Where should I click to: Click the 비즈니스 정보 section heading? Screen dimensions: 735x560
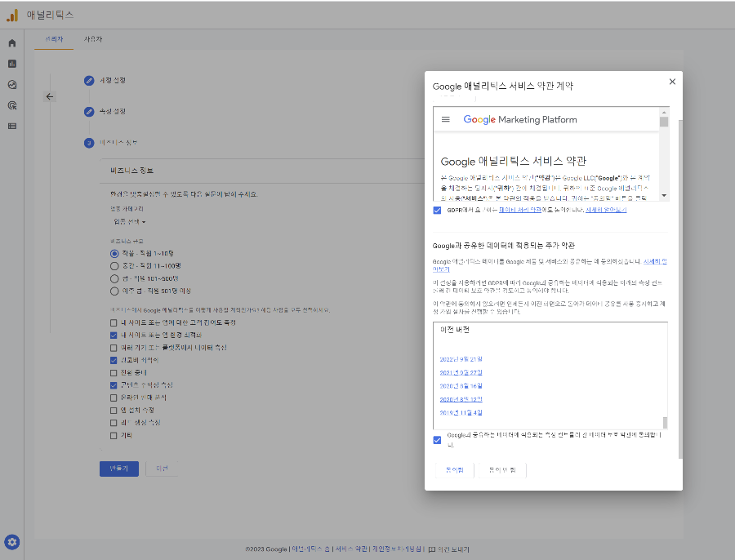131,171
